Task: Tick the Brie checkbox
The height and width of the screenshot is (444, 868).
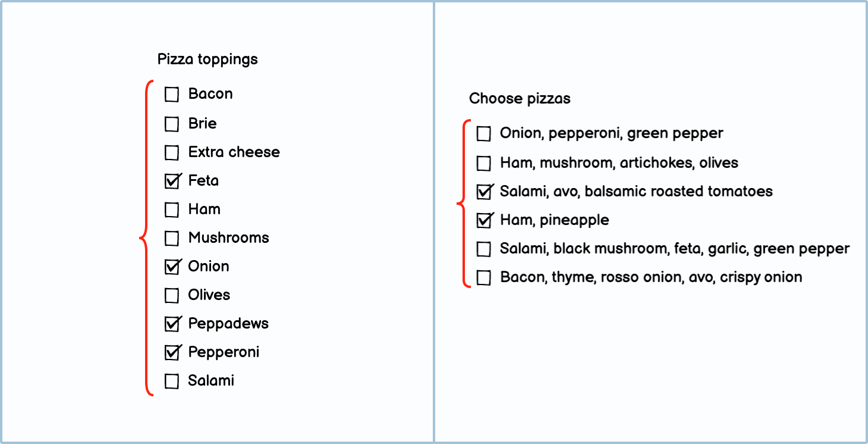Action: [172, 124]
